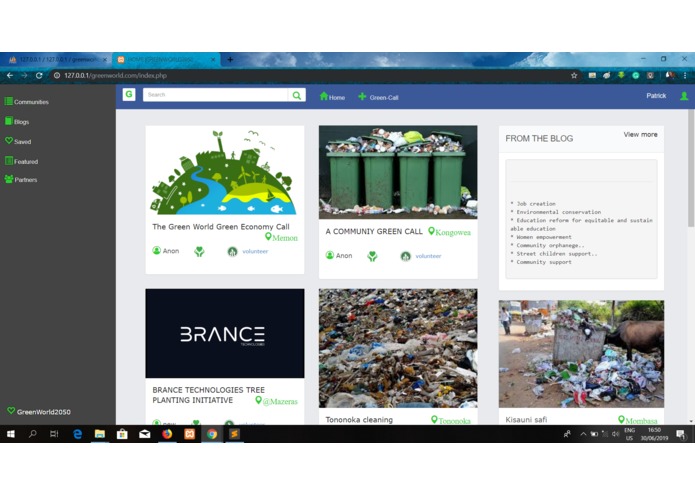Viewport: 695px width, 494px height.
Task: Save Community Green Call with heart icon
Action: (372, 256)
